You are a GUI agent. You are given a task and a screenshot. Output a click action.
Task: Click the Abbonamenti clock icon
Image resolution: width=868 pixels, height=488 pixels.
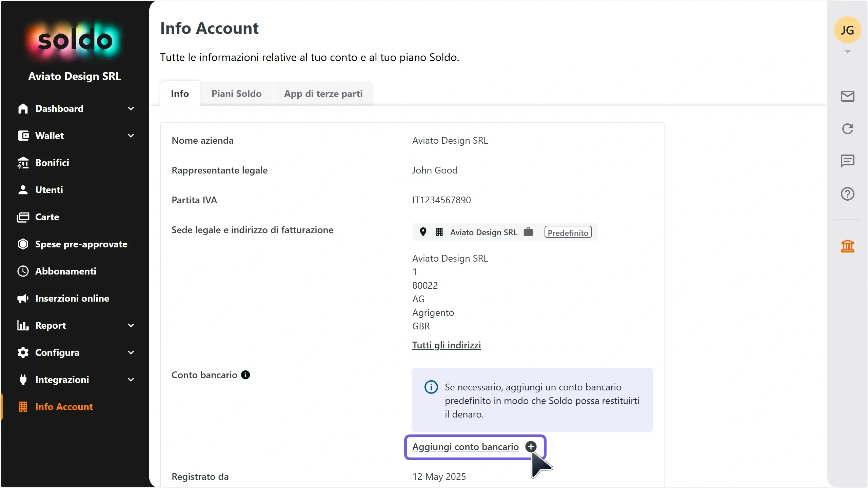pos(23,271)
